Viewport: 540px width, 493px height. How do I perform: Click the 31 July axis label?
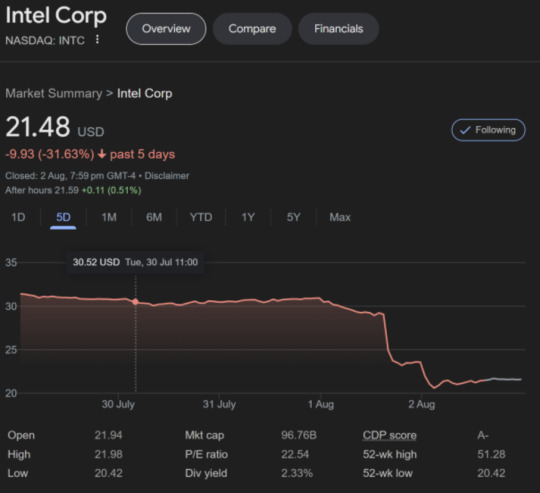pos(219,404)
